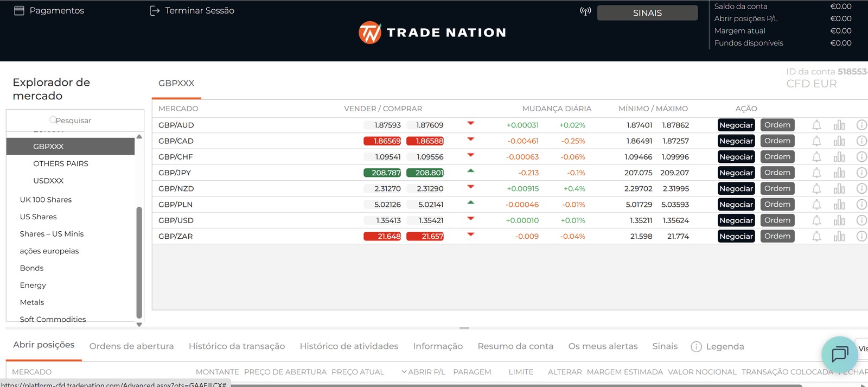The width and height of the screenshot is (868, 387).
Task: Open the SINAIS panel
Action: (x=647, y=13)
